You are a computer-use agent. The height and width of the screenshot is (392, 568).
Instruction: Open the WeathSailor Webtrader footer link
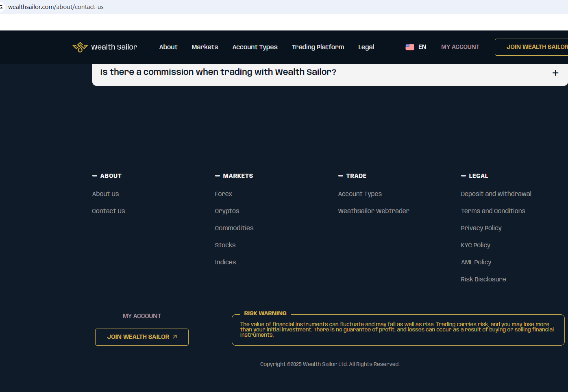tap(374, 211)
